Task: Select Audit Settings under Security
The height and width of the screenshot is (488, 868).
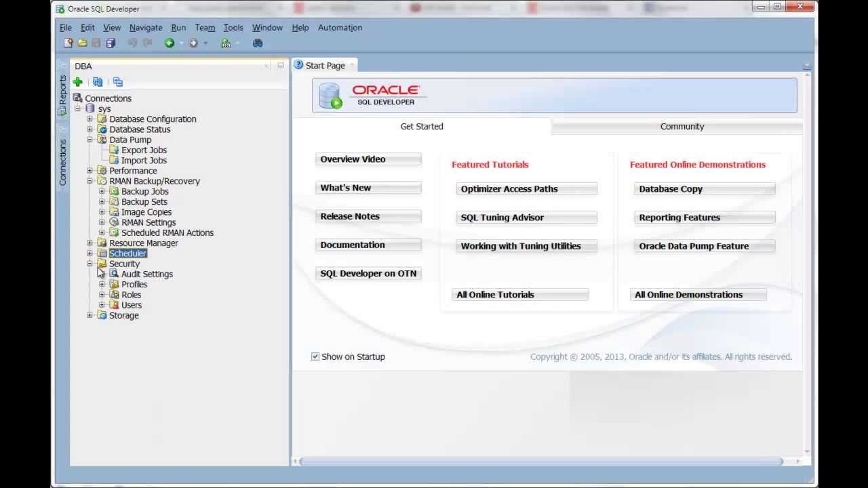Action: tap(147, 274)
